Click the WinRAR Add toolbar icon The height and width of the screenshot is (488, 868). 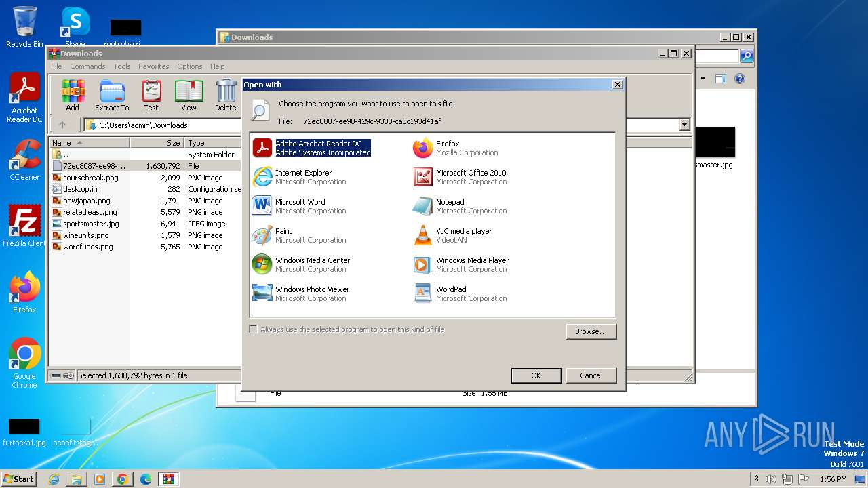(x=73, y=96)
